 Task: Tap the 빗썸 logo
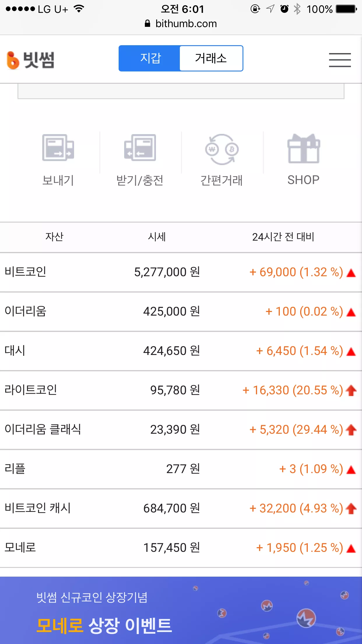[x=31, y=60]
